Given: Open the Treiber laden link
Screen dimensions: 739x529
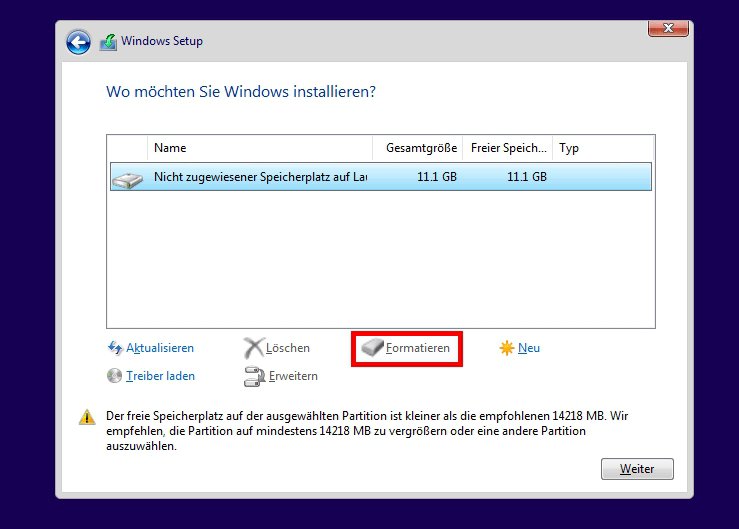Looking at the screenshot, I should tap(160, 376).
